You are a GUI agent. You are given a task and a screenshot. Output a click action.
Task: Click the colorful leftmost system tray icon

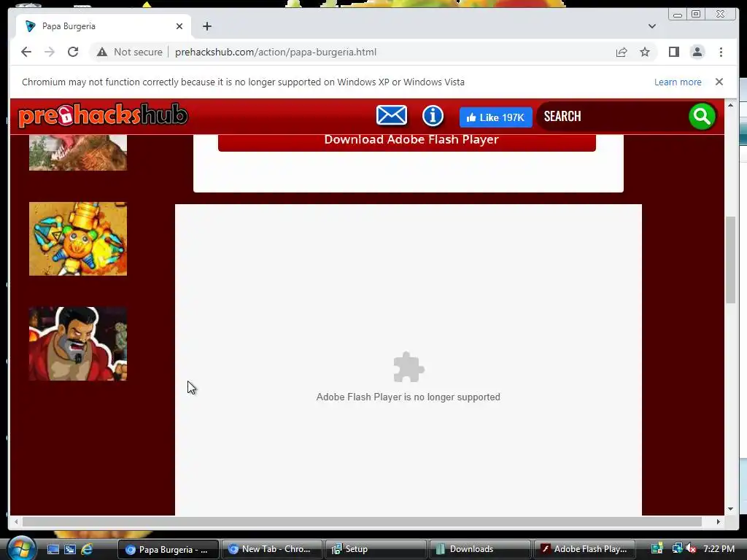pyautogui.click(x=657, y=549)
